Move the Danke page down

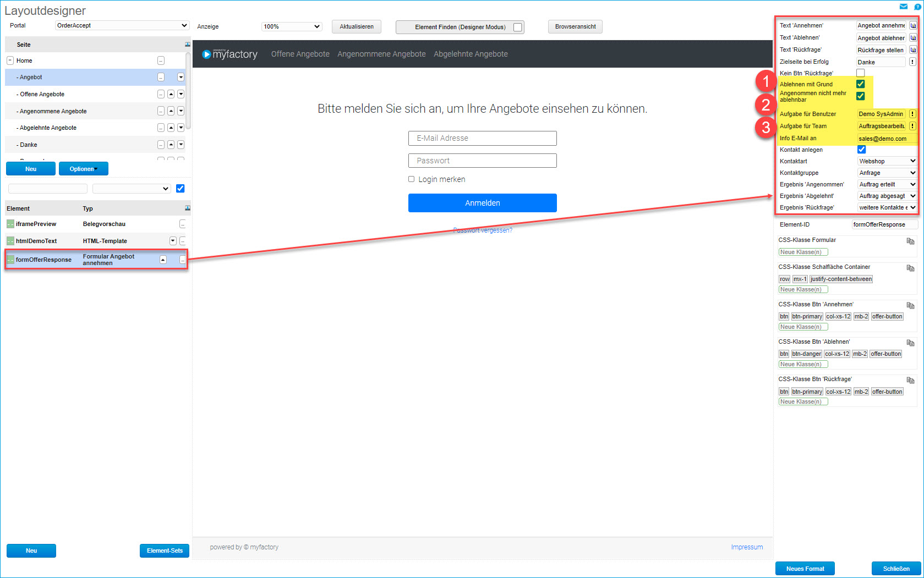pos(181,145)
